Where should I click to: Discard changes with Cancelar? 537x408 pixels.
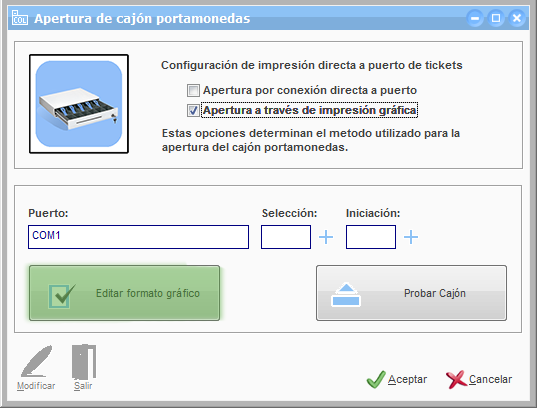[x=479, y=379]
